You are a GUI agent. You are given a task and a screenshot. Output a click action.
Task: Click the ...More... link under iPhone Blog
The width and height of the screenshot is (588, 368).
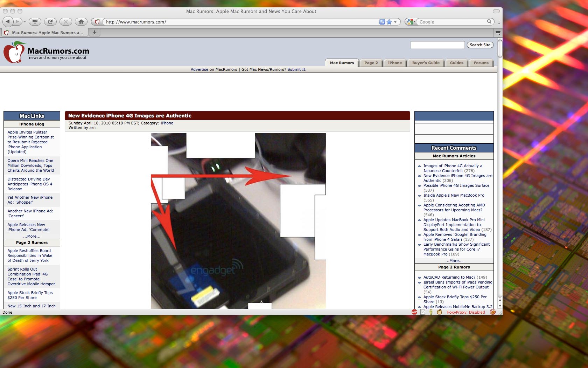[32, 236]
